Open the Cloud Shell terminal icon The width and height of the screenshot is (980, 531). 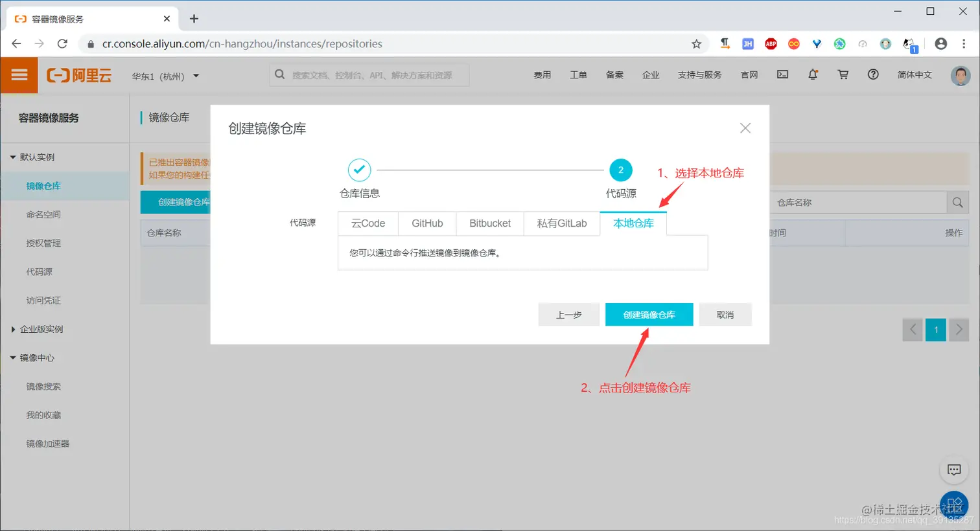coord(783,74)
